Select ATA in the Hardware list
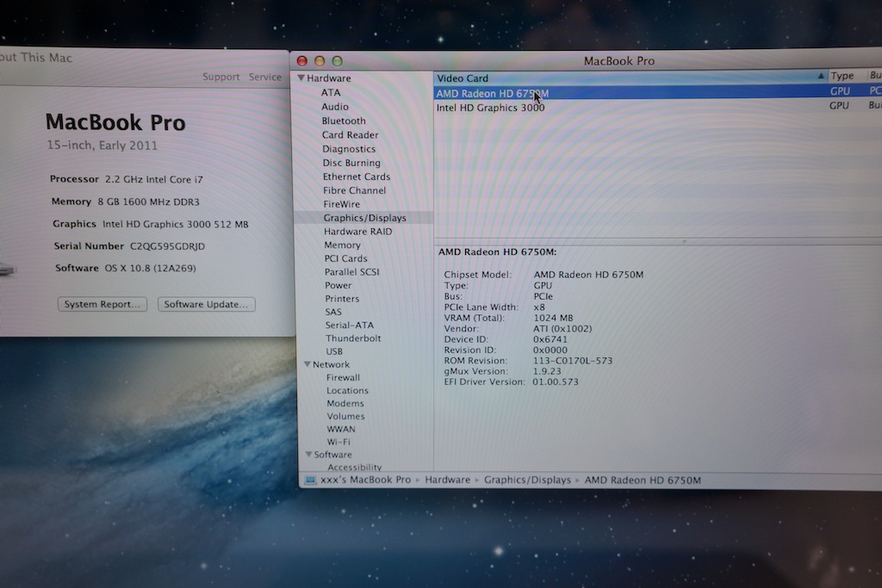The image size is (882, 588). [x=331, y=92]
